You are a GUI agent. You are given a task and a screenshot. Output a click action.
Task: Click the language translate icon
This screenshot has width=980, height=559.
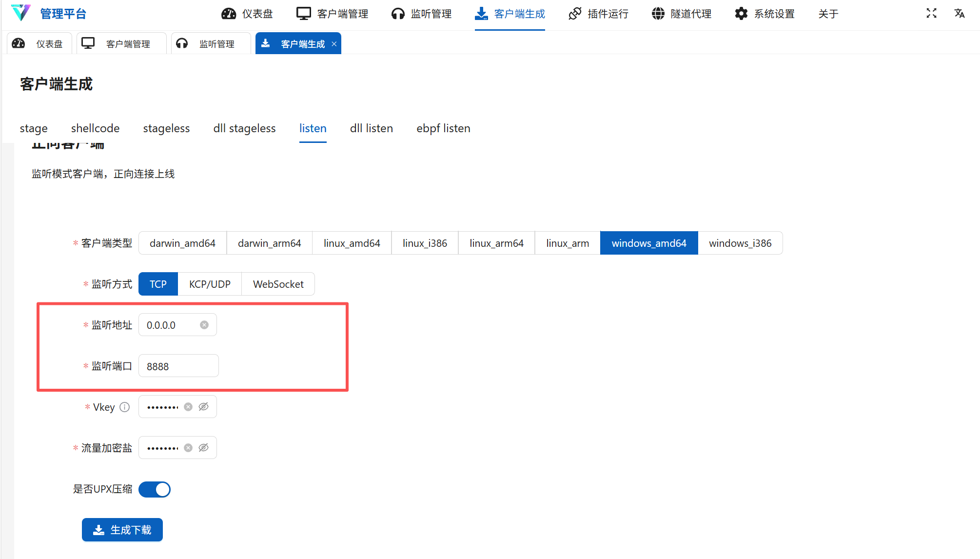point(960,14)
